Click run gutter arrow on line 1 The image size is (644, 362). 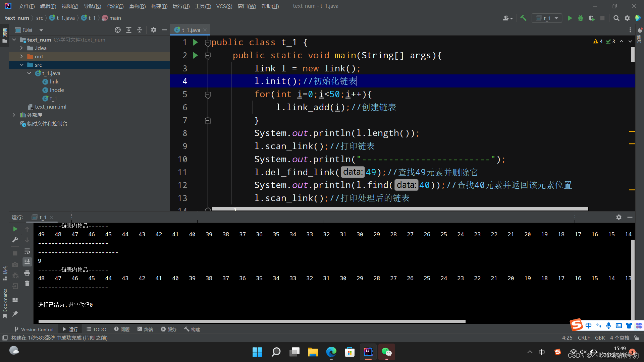(196, 42)
